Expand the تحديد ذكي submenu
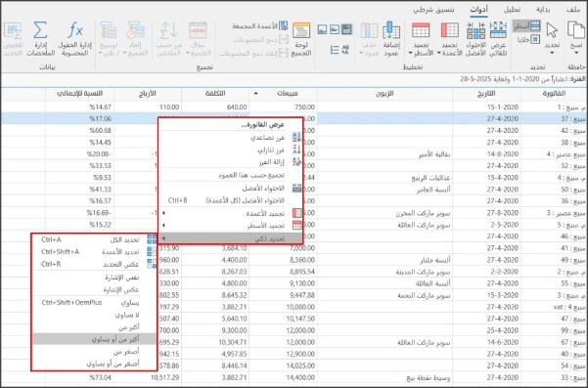 [231, 238]
